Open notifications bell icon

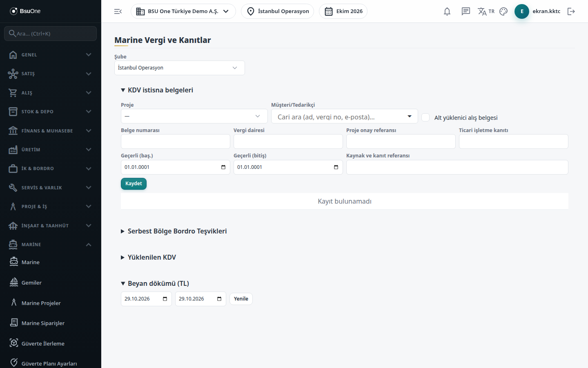pyautogui.click(x=447, y=11)
